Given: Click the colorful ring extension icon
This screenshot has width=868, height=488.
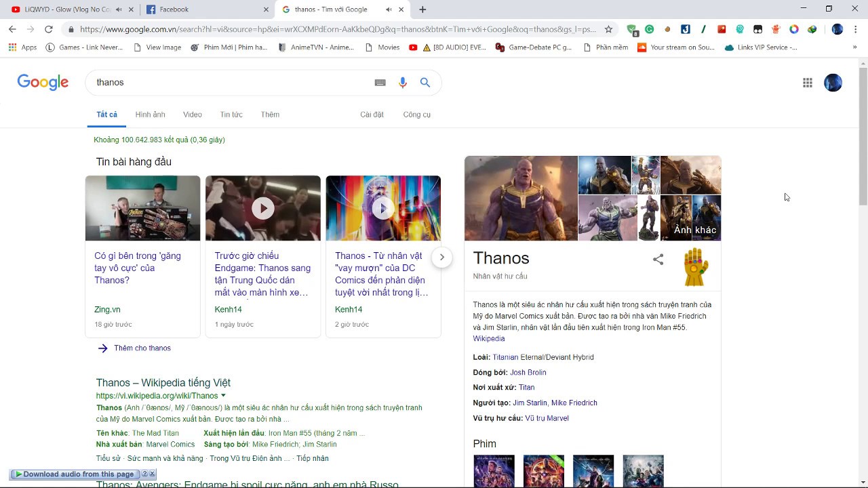Looking at the screenshot, I should 794,29.
